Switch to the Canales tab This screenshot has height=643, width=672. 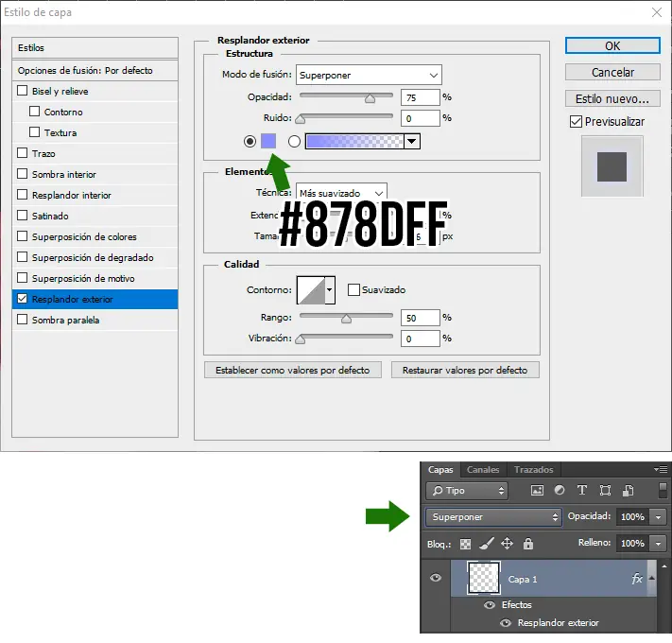pyautogui.click(x=483, y=470)
